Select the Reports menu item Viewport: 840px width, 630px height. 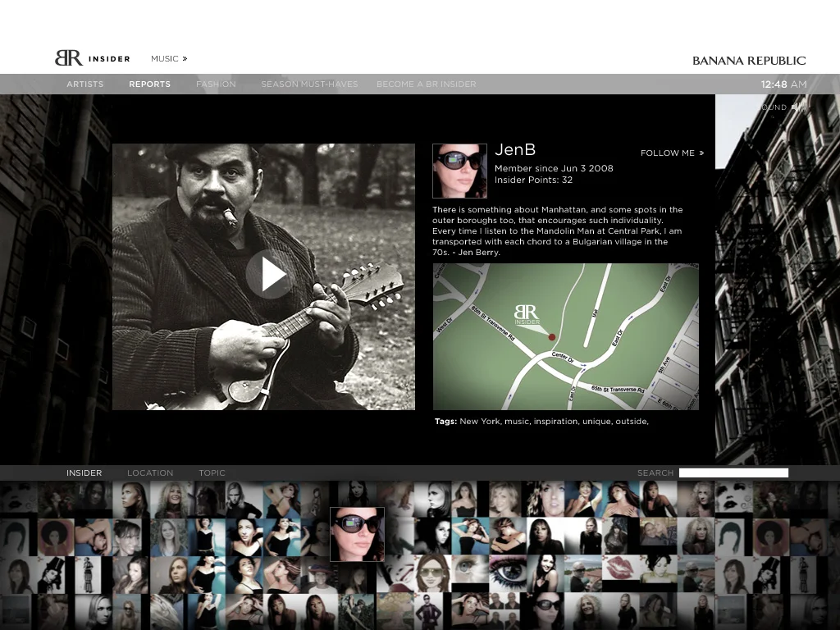[150, 84]
